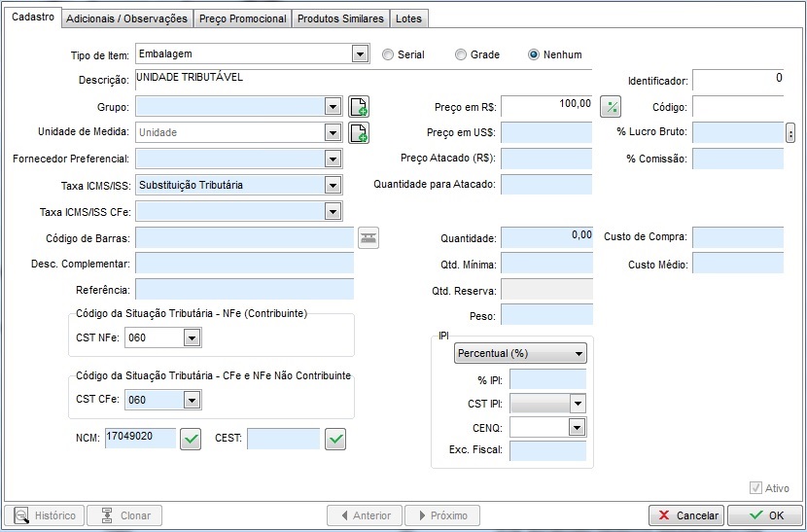This screenshot has width=807, height=532.
Task: Validate CEST with the green checkmark
Action: (335, 440)
